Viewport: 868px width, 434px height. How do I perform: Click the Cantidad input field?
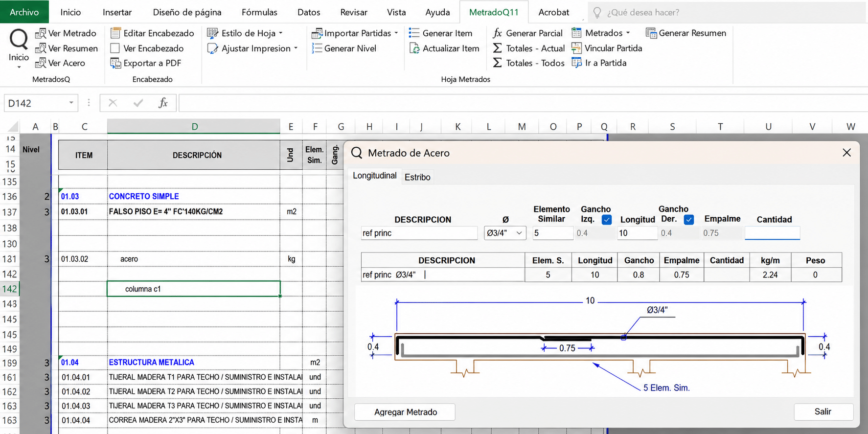(772, 233)
